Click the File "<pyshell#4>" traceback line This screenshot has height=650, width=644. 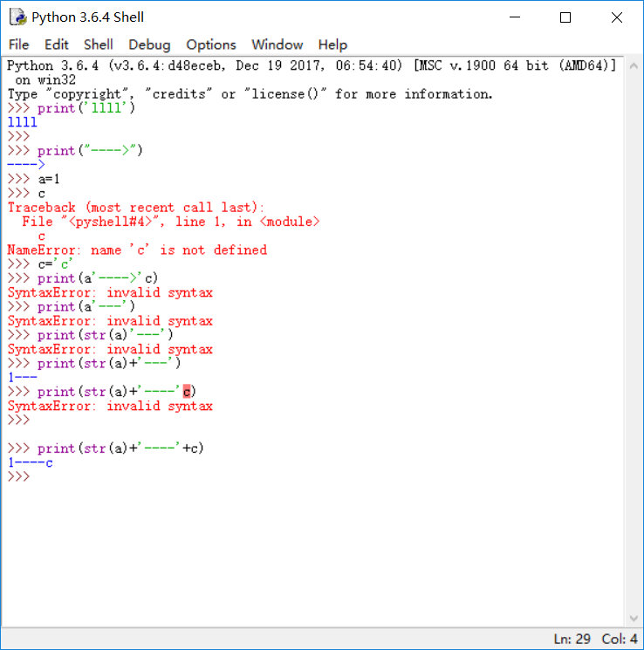click(x=170, y=222)
